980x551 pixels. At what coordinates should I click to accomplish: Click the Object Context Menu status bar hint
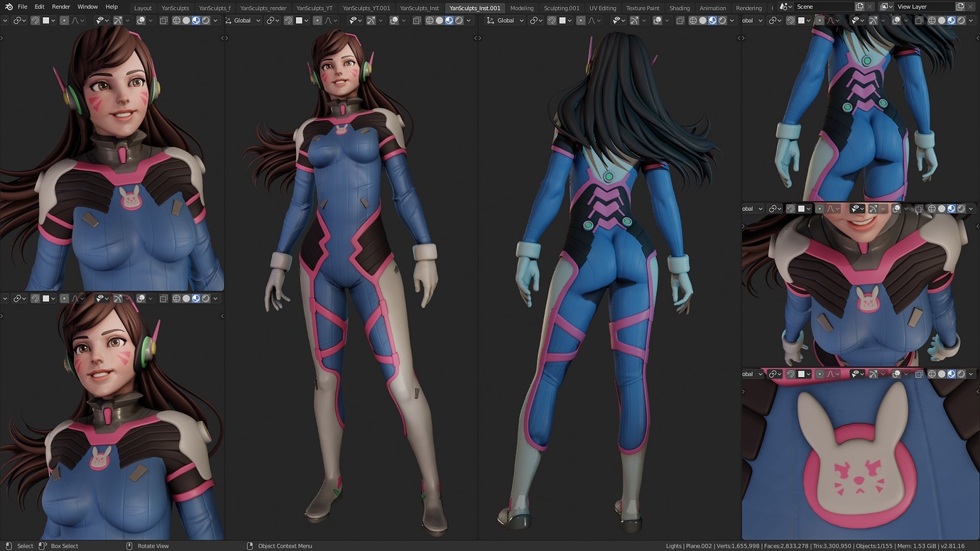285,546
